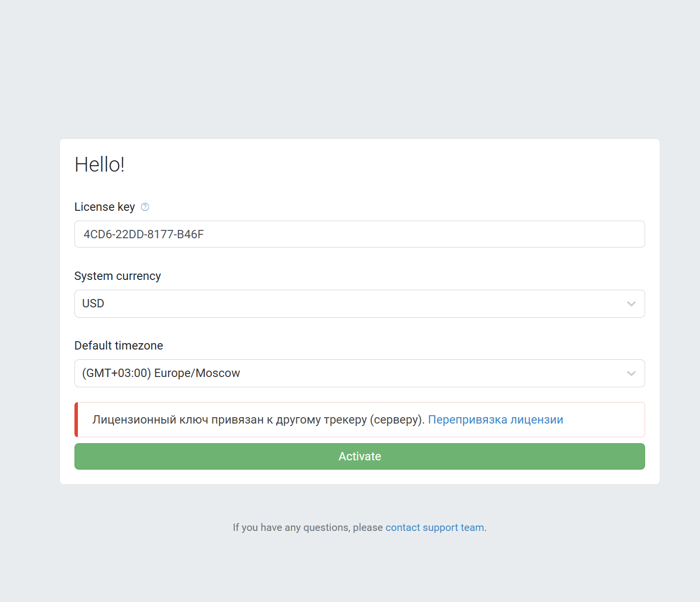
Task: Click the Russian license error message text
Action: tap(258, 420)
